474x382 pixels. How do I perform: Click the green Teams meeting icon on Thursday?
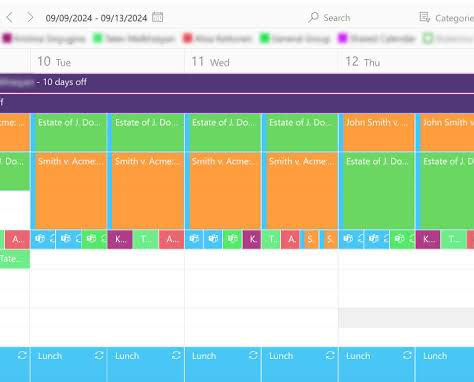pyautogui.click(x=399, y=239)
